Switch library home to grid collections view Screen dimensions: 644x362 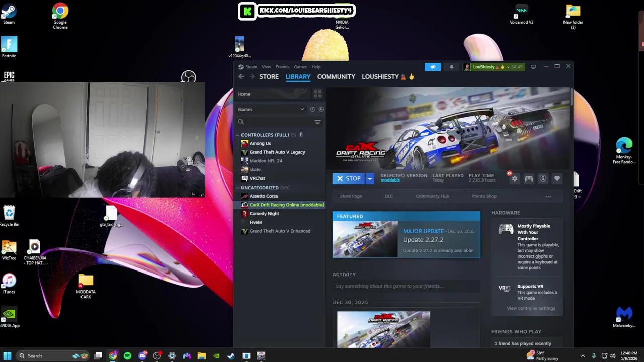[317, 94]
